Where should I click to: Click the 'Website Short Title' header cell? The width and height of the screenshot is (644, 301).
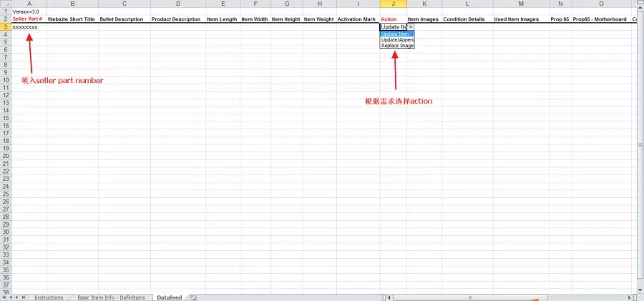coord(73,19)
